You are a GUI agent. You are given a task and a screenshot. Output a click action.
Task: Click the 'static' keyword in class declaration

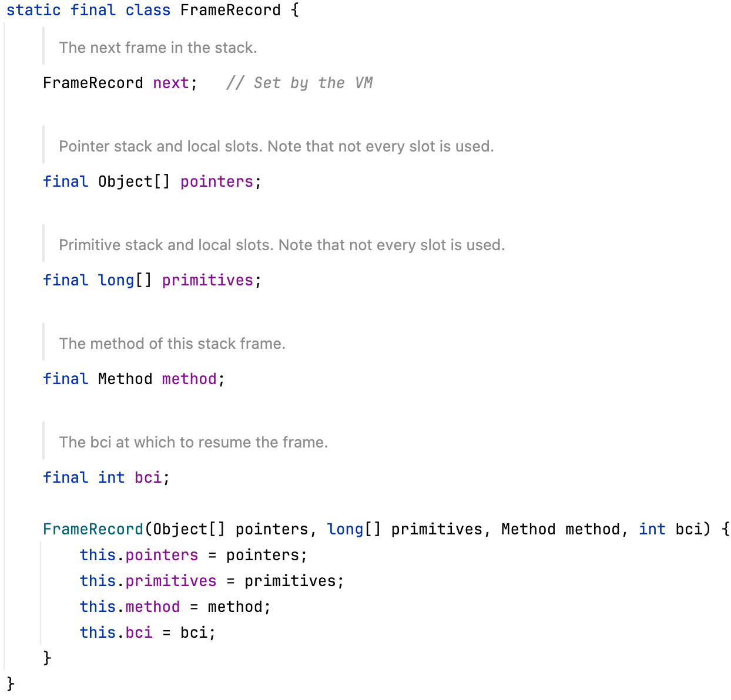click(x=33, y=10)
